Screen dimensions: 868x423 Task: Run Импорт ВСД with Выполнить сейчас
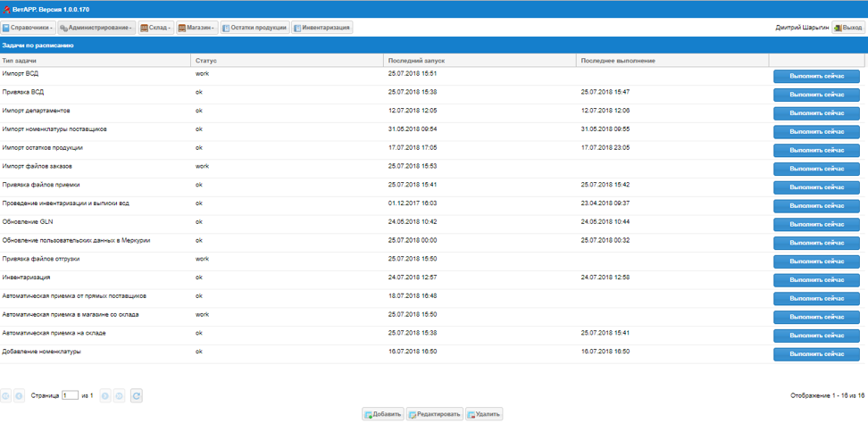(816, 76)
